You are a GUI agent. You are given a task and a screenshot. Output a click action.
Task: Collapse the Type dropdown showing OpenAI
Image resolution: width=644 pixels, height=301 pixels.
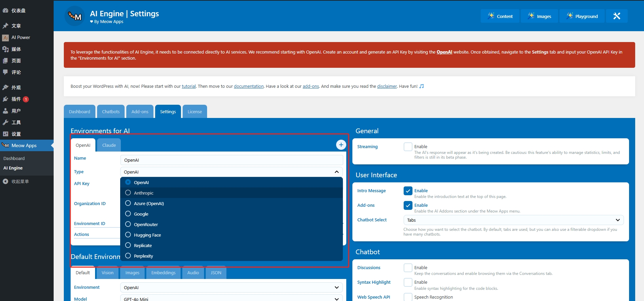click(x=232, y=172)
